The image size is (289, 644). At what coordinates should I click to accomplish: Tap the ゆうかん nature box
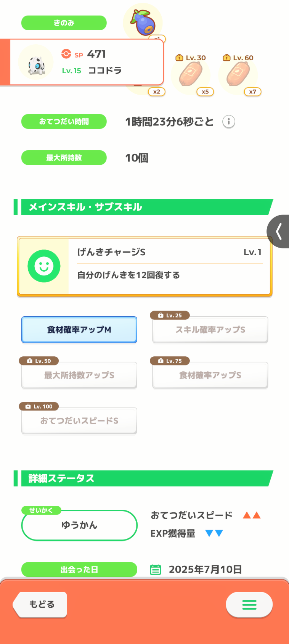coord(79,525)
